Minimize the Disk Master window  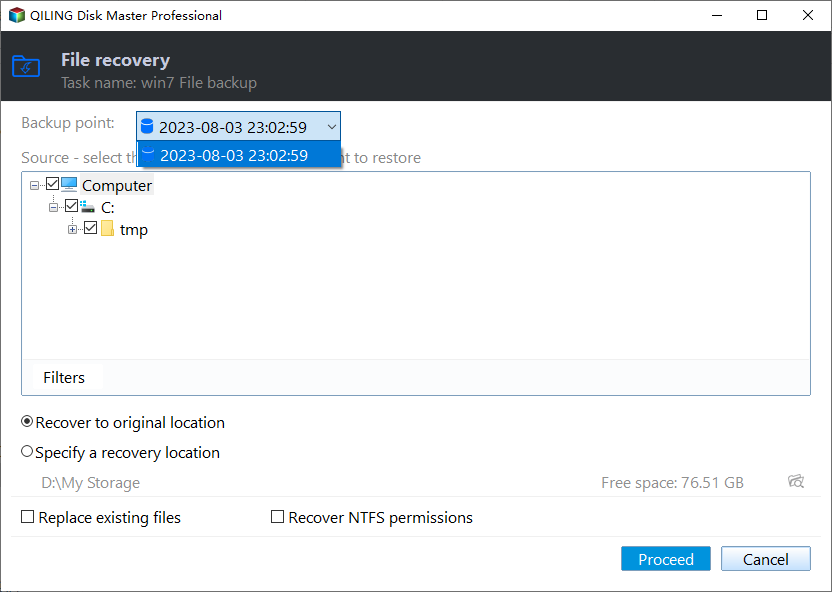[717, 15]
